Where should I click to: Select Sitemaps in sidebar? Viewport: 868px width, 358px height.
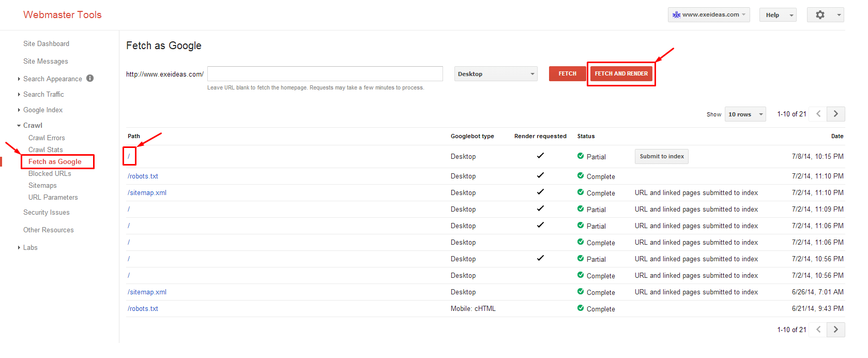pyautogui.click(x=42, y=185)
